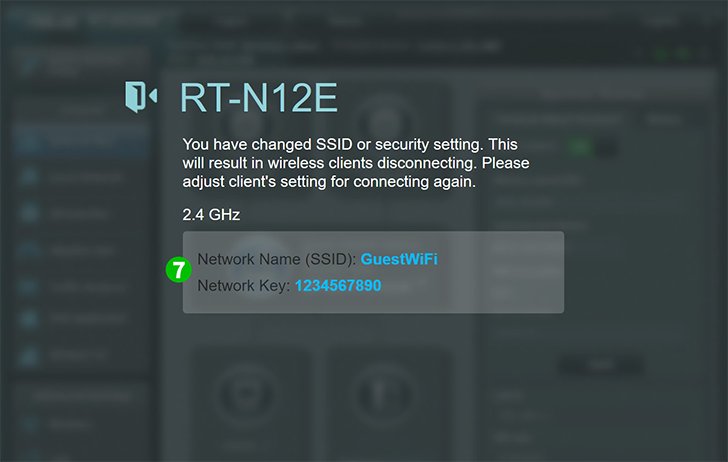Click the router logo icon beside RT-N12E
728x462 pixels.
(x=141, y=97)
